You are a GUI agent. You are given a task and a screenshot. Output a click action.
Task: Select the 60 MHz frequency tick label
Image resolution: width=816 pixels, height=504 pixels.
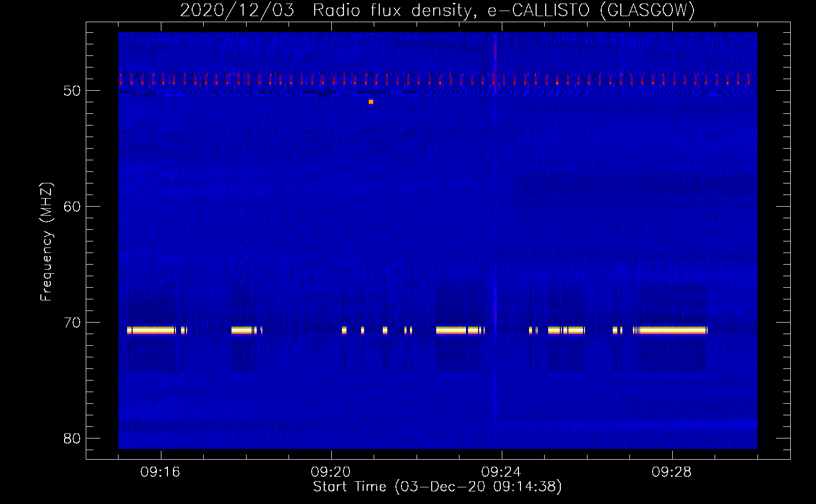[72, 207]
